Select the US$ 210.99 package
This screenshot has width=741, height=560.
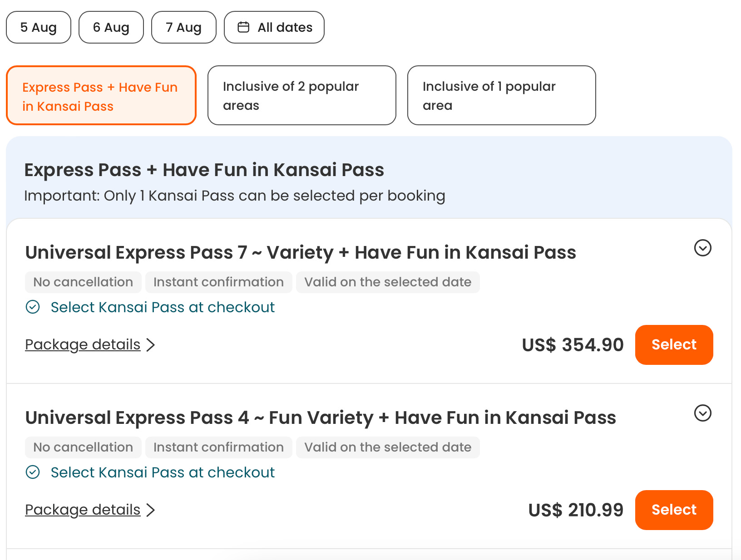pyautogui.click(x=674, y=510)
